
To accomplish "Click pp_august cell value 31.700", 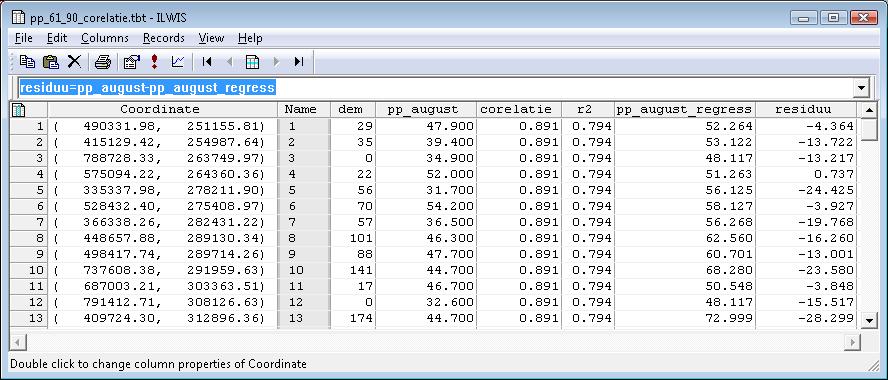I will (425, 190).
